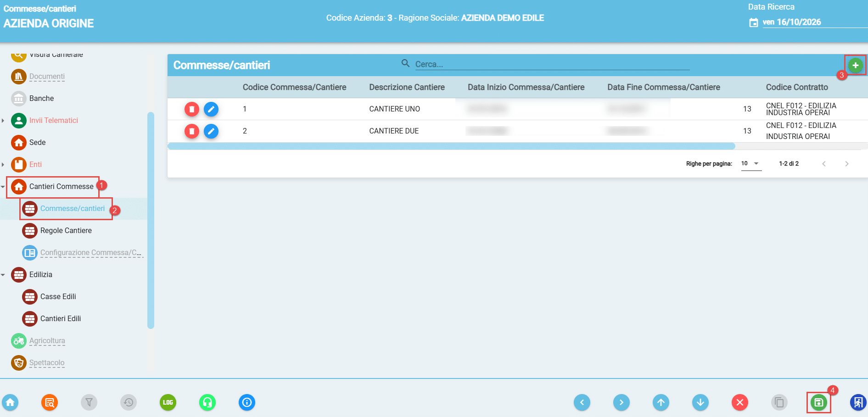Expand the Invii Telematici node
The height and width of the screenshot is (417, 868).
tap(3, 121)
